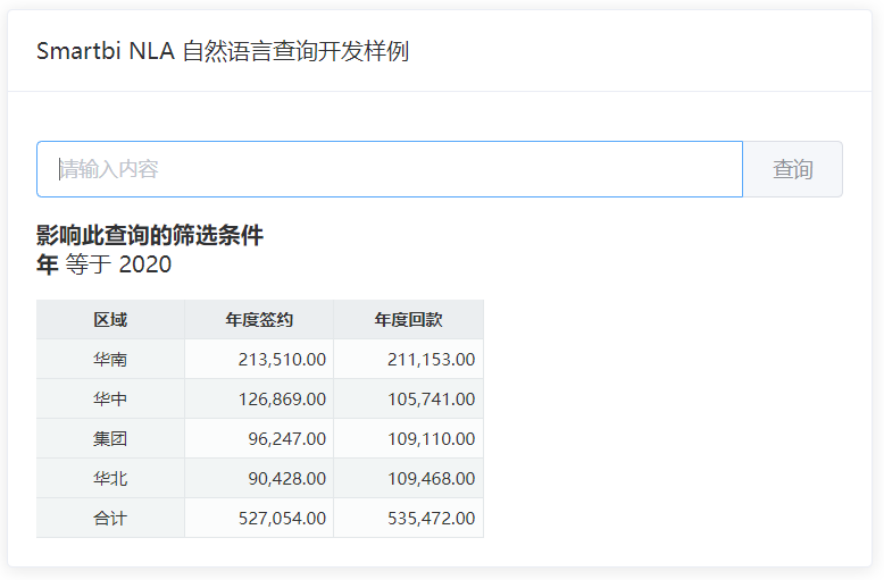This screenshot has height=581, width=884.
Task: Select the 区域 column header
Action: (x=110, y=320)
